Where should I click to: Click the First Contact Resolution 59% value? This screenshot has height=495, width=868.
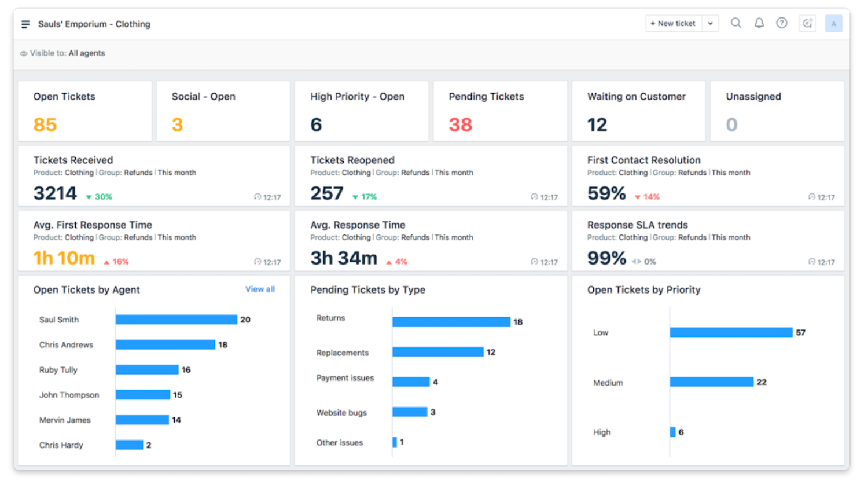point(606,193)
